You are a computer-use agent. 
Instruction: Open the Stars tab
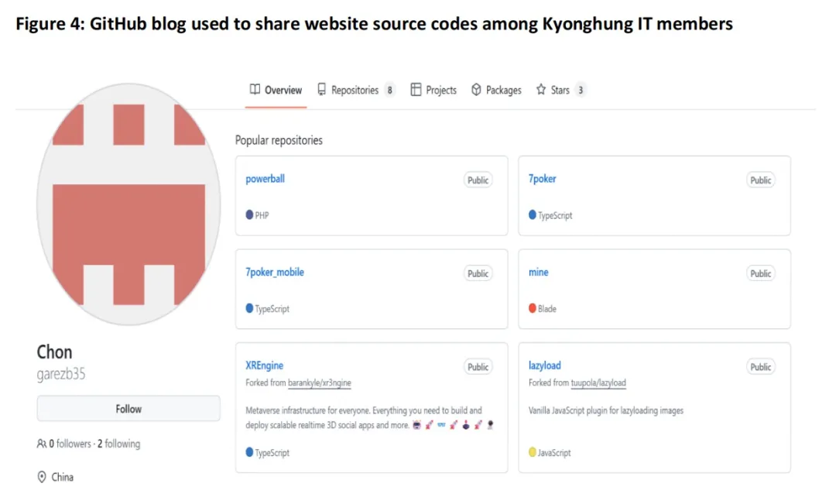560,90
